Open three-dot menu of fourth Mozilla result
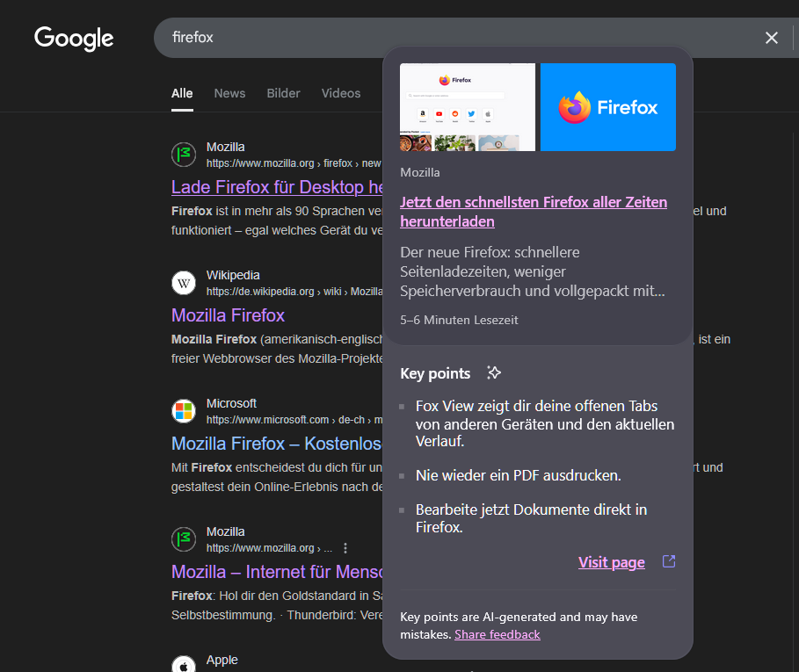 click(345, 548)
